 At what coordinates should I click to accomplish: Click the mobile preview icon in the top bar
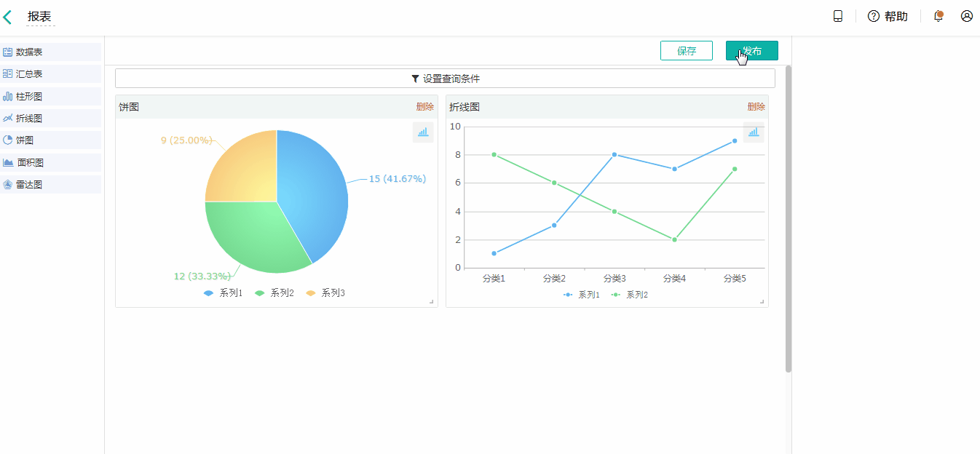point(837,15)
